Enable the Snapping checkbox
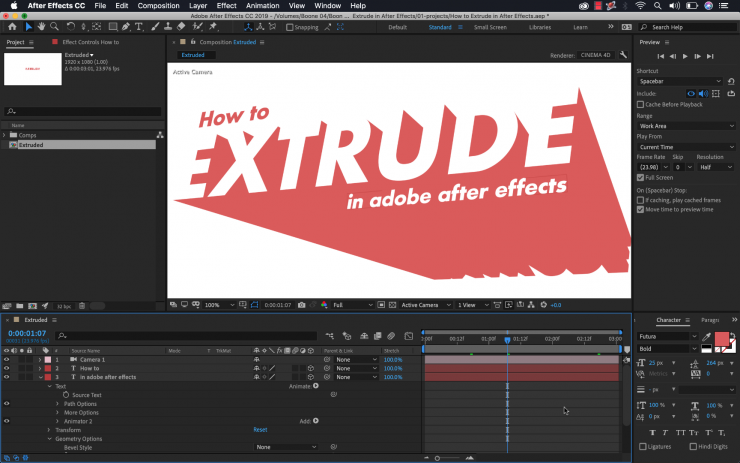740x463 pixels. (290, 27)
